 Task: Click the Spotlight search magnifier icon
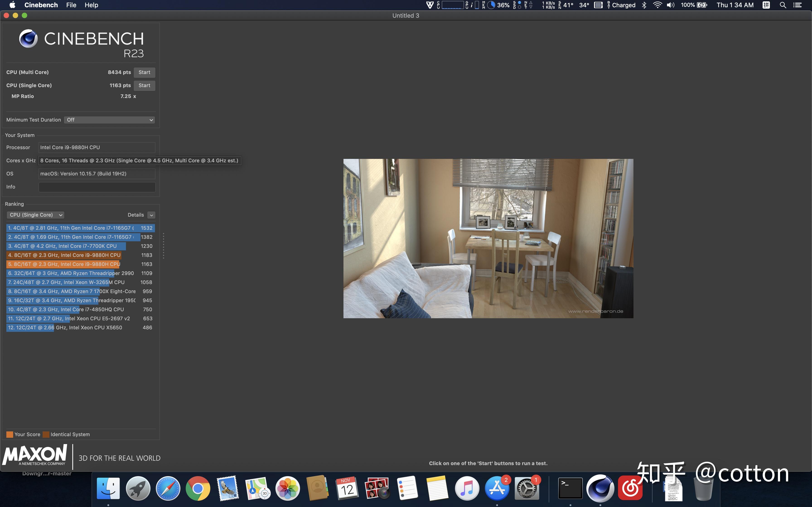coord(783,5)
